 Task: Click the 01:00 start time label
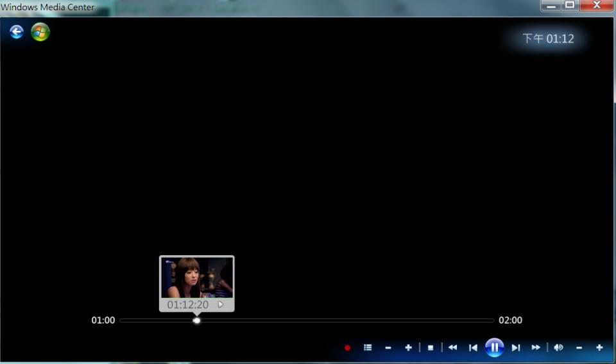103,320
